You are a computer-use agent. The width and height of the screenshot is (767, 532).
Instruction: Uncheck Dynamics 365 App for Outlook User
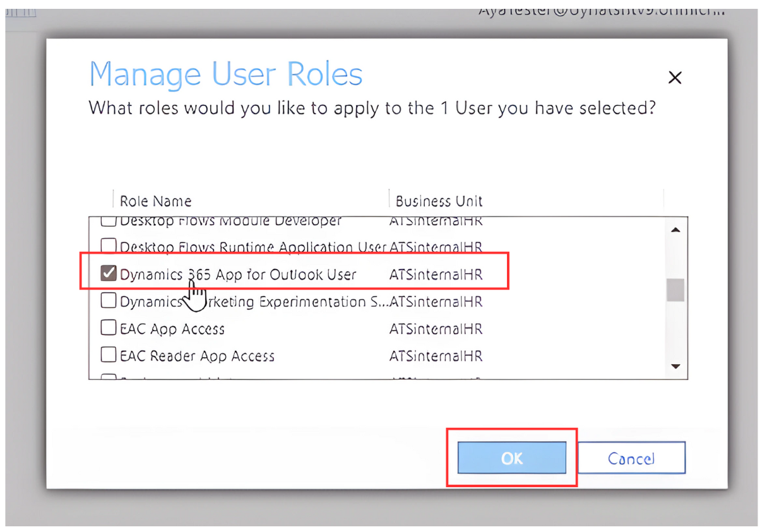(x=109, y=273)
